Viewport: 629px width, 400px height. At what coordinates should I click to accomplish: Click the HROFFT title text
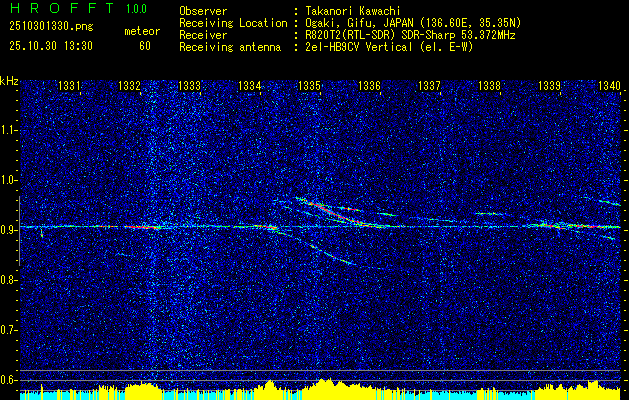[x=62, y=8]
